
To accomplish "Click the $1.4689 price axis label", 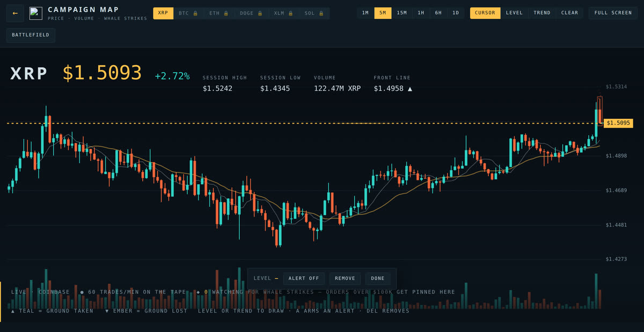I will (616, 190).
